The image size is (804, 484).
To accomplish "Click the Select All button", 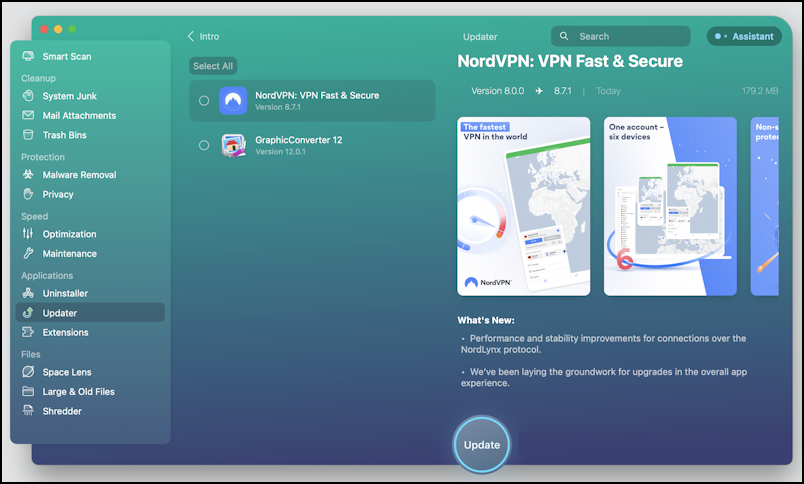I will 213,66.
